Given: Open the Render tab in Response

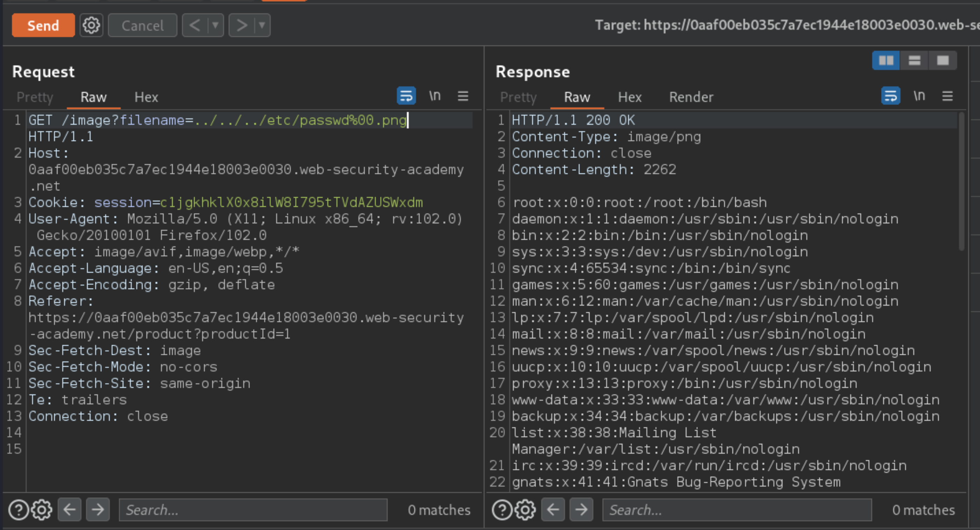Looking at the screenshot, I should 691,97.
